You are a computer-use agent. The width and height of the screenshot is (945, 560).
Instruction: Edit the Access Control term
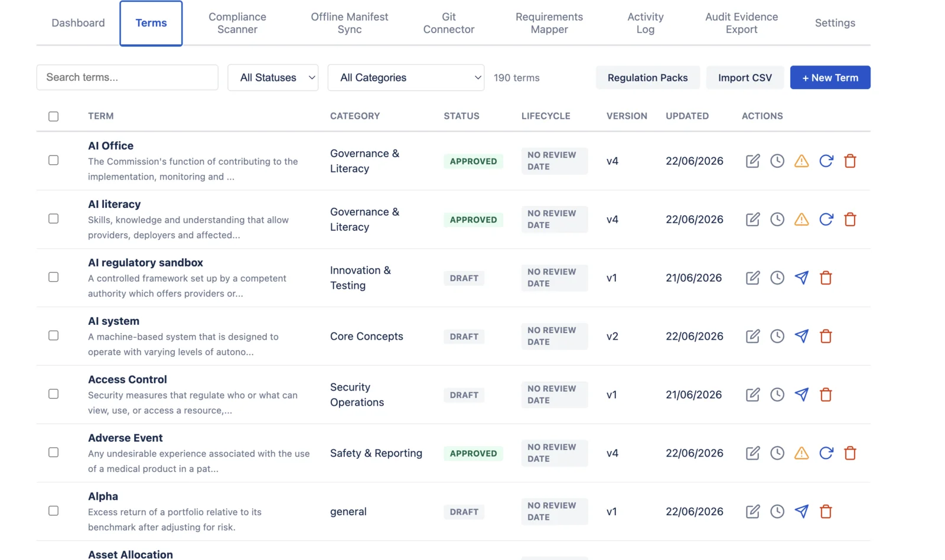tap(752, 395)
